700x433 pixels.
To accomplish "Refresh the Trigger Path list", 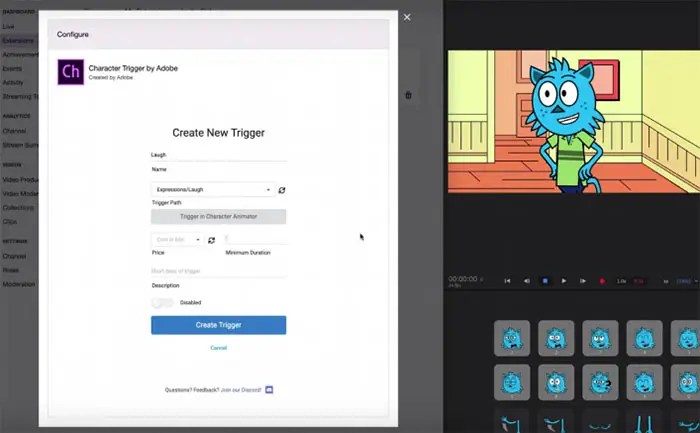I will pos(282,190).
